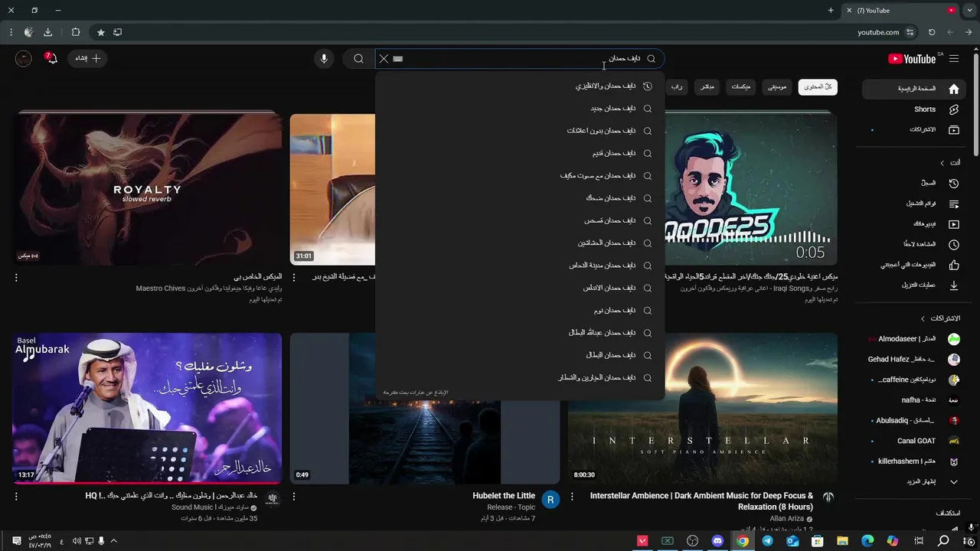The width and height of the screenshot is (980, 551).
Task: Select the 'موسيقى' music filter chip
Action: 777,87
